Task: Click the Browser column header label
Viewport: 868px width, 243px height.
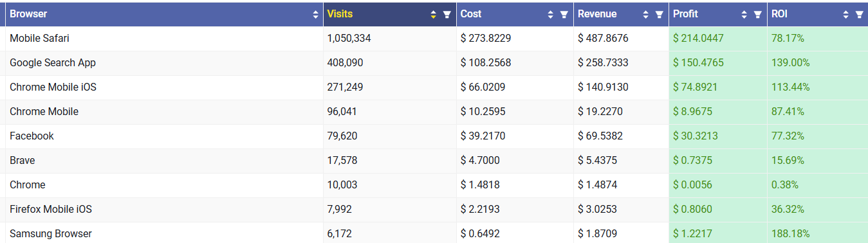Action: [28, 14]
